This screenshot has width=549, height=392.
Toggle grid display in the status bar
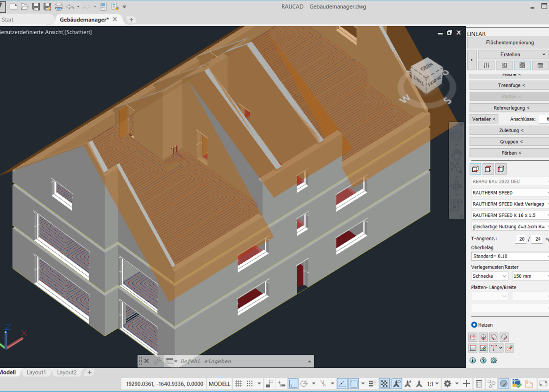coord(239,383)
